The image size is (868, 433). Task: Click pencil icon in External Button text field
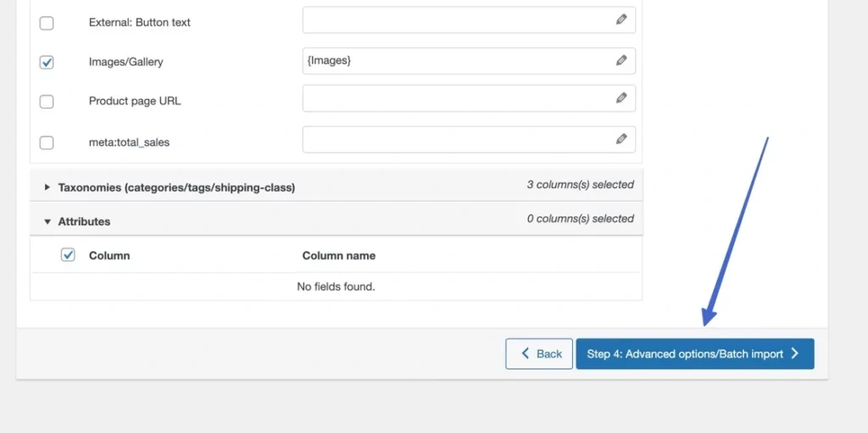point(621,19)
